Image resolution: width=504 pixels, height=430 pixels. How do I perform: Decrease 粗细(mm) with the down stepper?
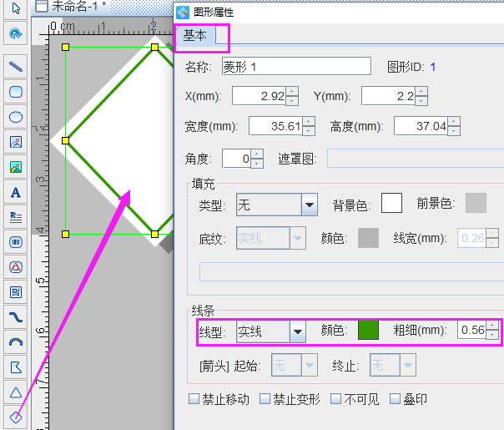point(492,335)
